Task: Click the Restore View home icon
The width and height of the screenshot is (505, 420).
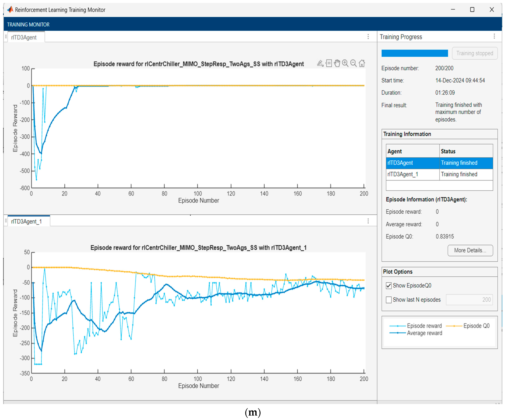Action: click(x=362, y=63)
